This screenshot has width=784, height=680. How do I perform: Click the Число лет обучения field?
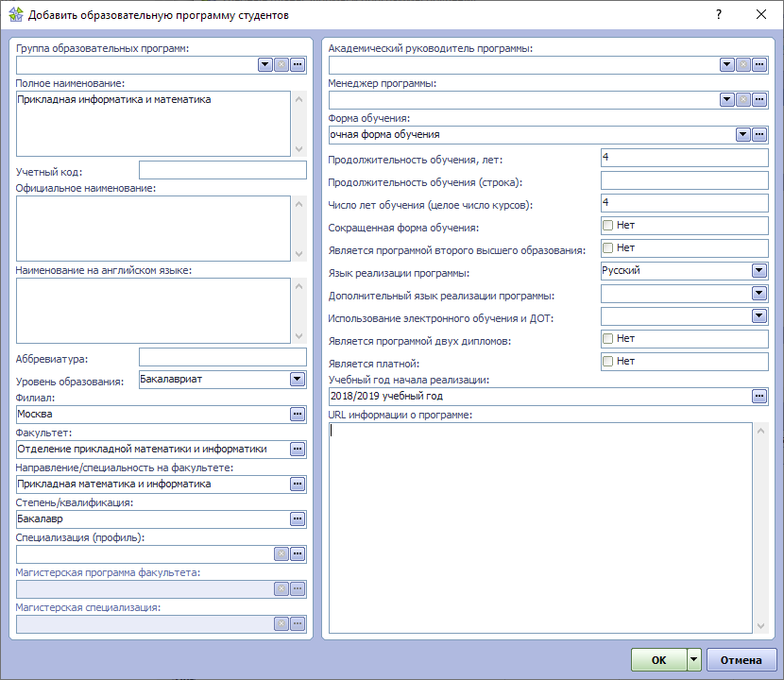click(x=685, y=203)
